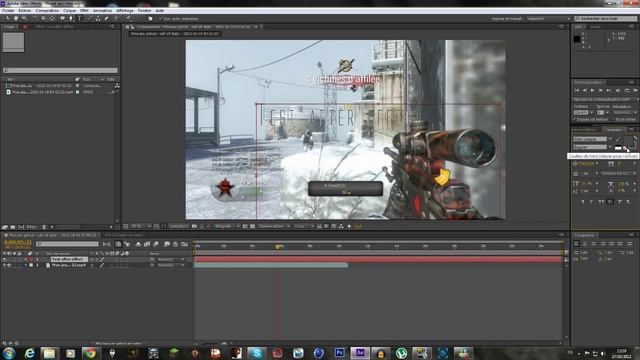Select the mp4 footage item in project panel
The width and height of the screenshot is (640, 360).
[42, 92]
